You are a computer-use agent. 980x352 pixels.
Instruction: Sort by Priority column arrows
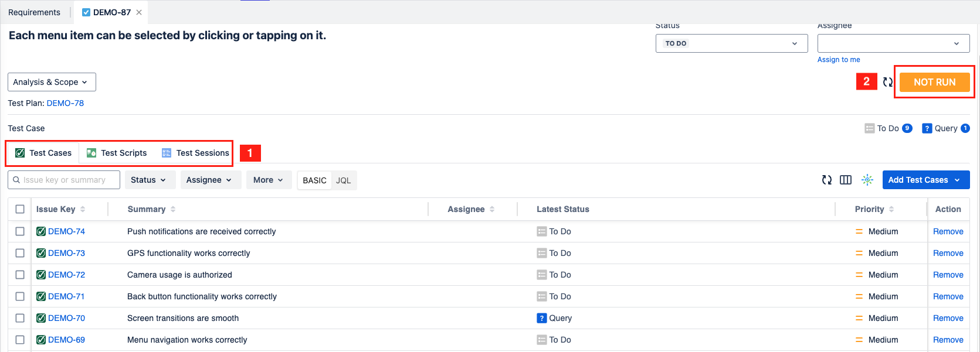point(891,209)
